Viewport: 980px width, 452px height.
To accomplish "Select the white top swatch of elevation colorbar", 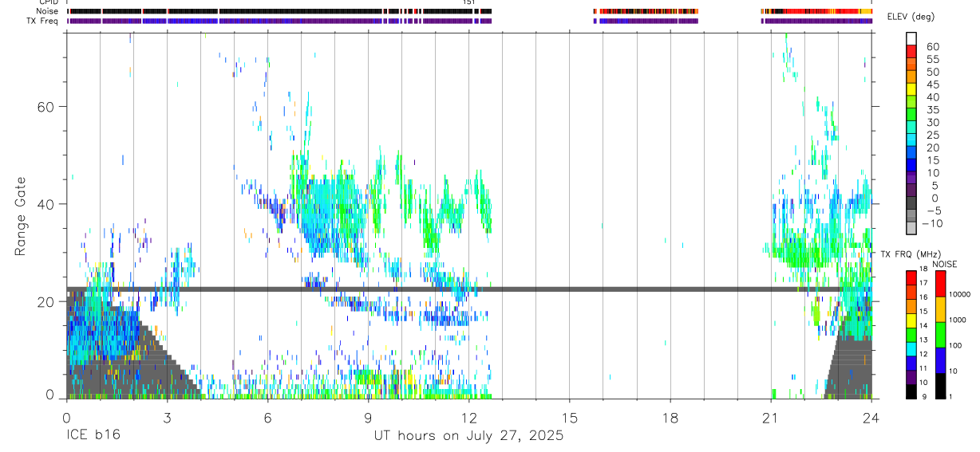I will [911, 38].
